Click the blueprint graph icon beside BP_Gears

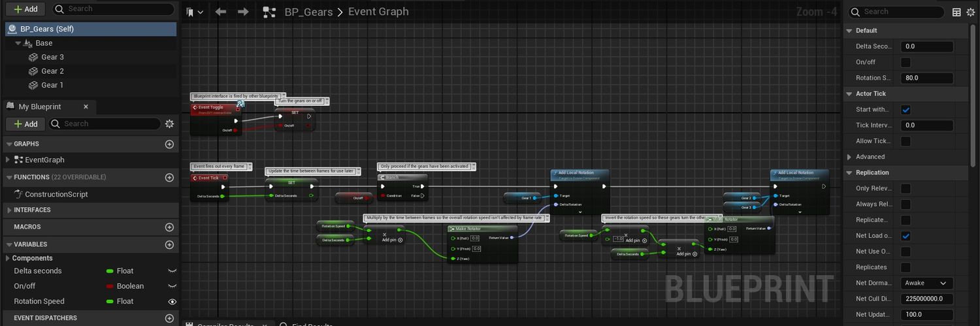(x=269, y=12)
